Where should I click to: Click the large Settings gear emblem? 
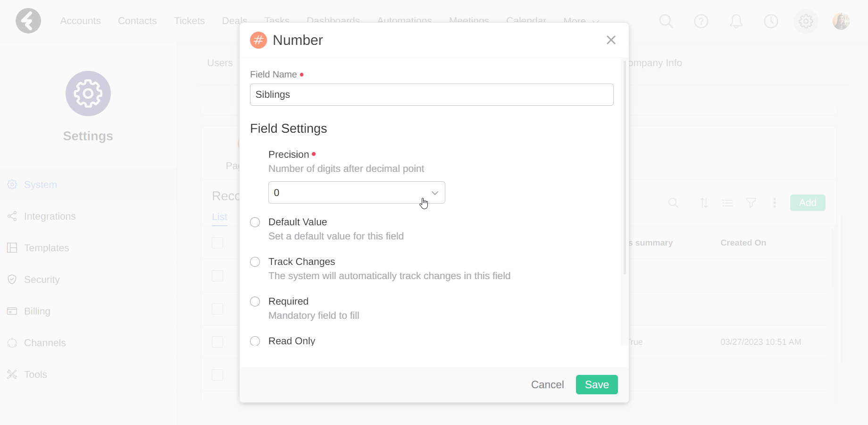(88, 93)
